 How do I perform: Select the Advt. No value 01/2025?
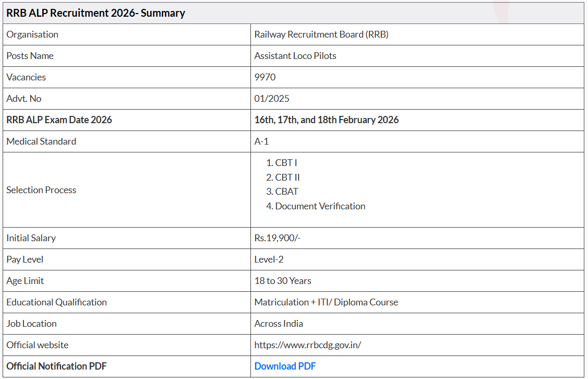pos(268,98)
